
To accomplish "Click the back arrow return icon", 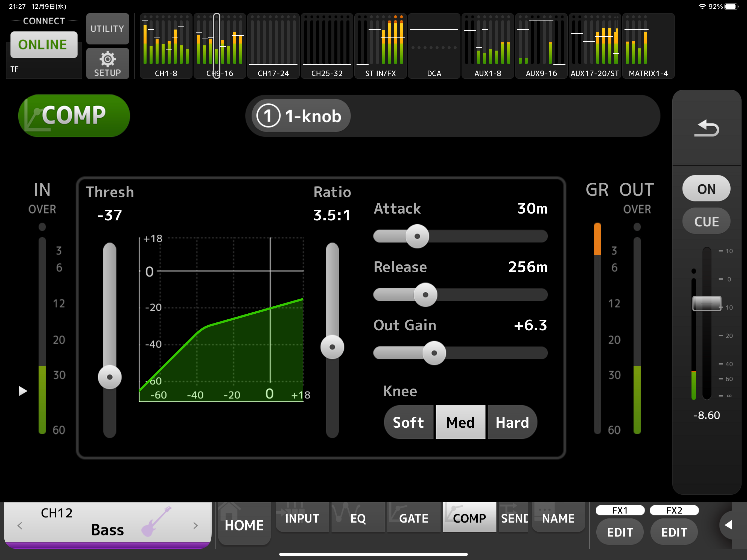I will pos(706,128).
